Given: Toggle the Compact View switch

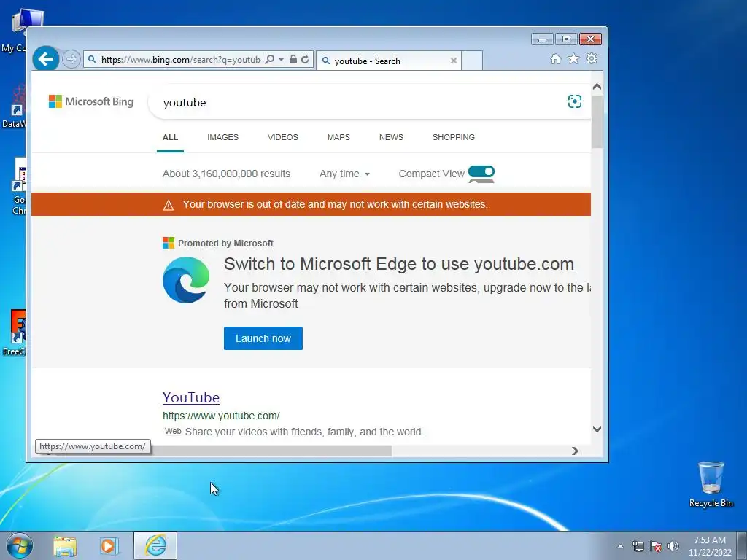Looking at the screenshot, I should pos(481,172).
